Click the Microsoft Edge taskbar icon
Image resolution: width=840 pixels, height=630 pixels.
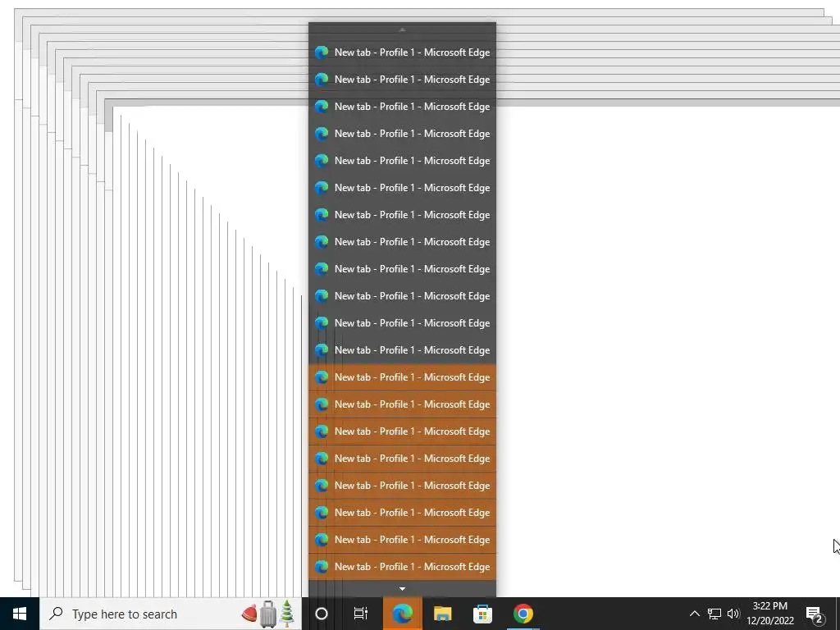pyautogui.click(x=402, y=614)
